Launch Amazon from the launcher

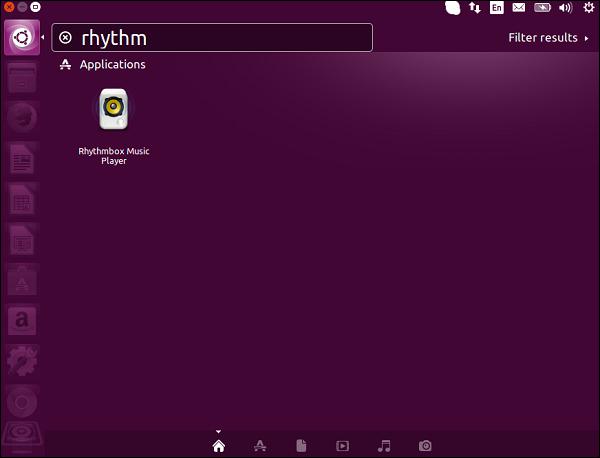[22, 320]
